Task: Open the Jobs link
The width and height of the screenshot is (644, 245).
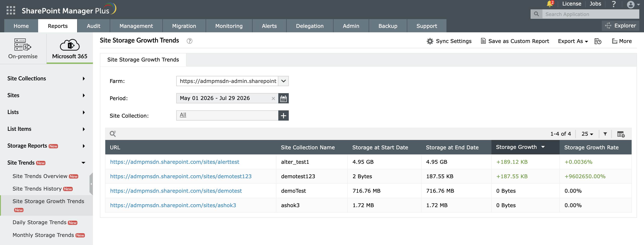Action: (595, 4)
